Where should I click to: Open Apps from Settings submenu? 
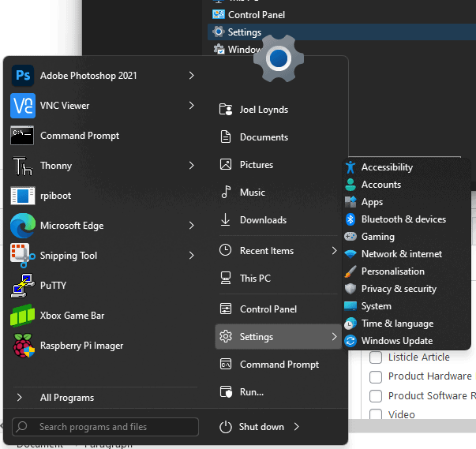point(406,202)
